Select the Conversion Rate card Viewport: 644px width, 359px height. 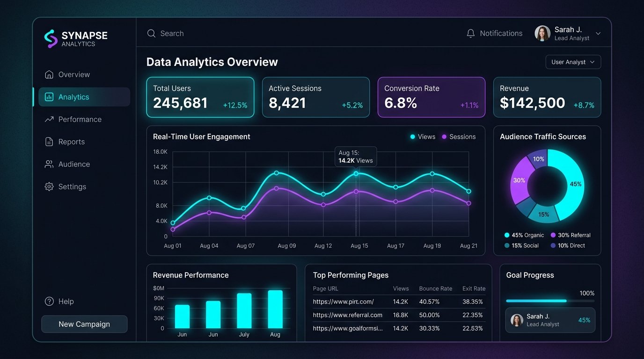(432, 97)
